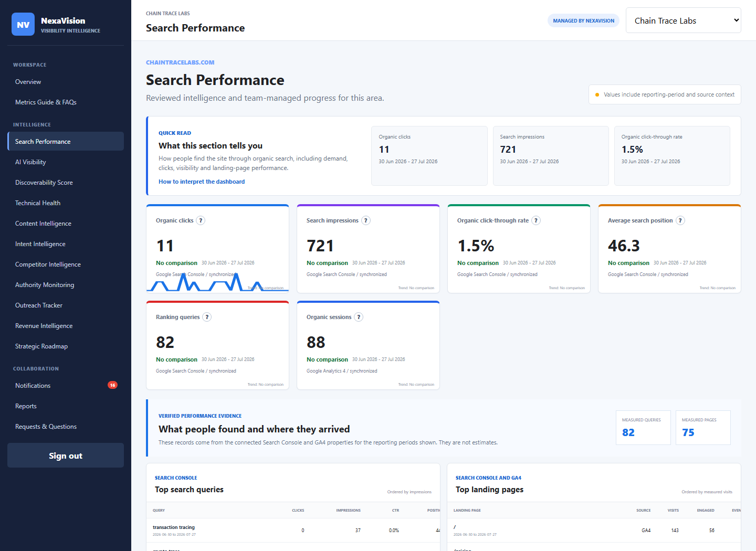Follow How to interpret the dashboard link
Viewport: 756px width, 551px height.
(x=202, y=182)
